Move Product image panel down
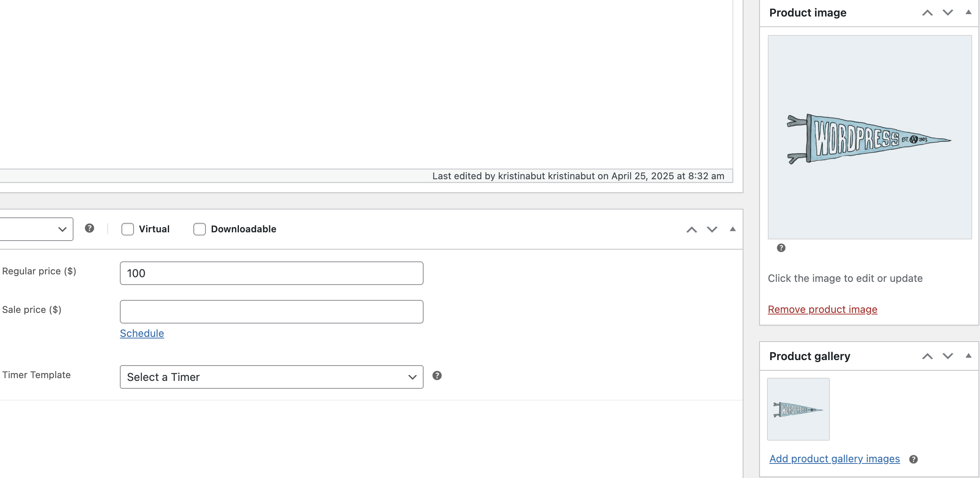 point(948,13)
